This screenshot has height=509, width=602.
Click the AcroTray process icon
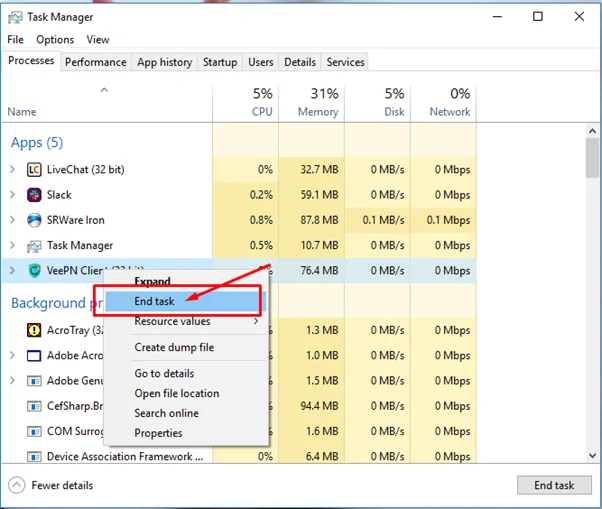pos(34,330)
